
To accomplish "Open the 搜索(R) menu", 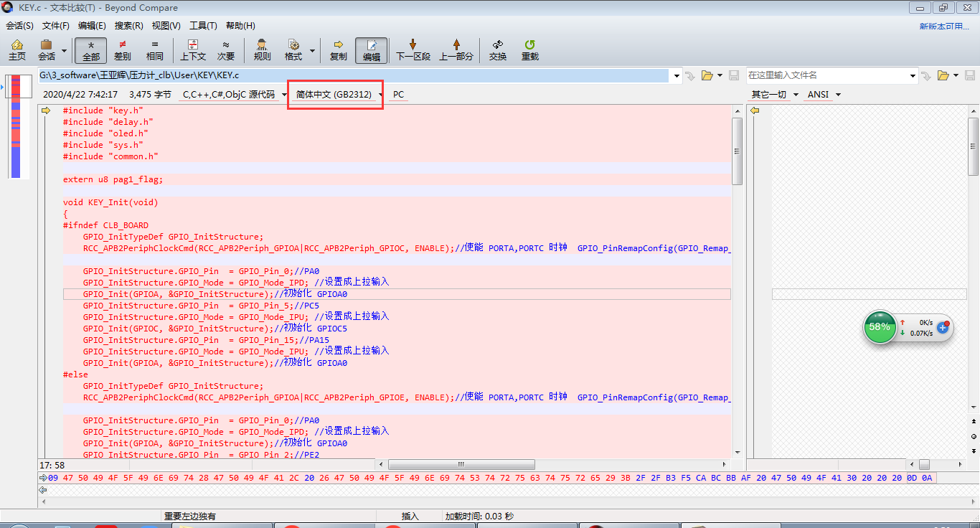I will 129,25.
